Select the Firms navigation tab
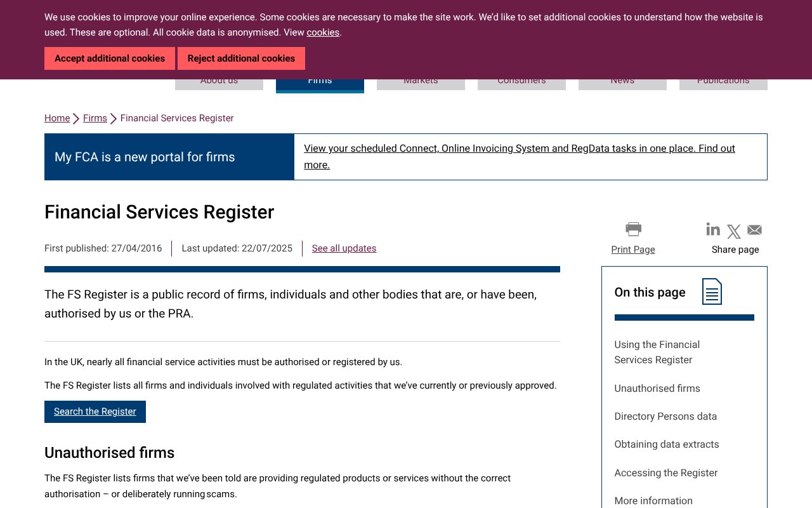This screenshot has width=812, height=508. pos(320,80)
